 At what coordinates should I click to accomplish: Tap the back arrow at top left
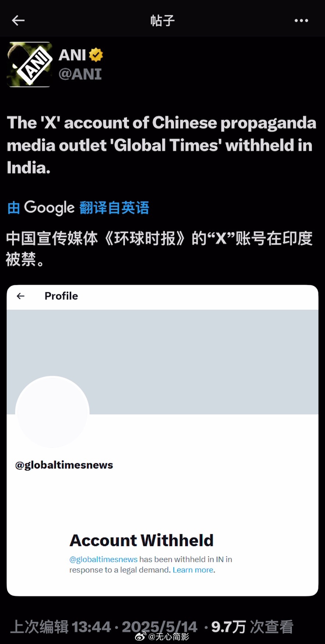coord(18,21)
